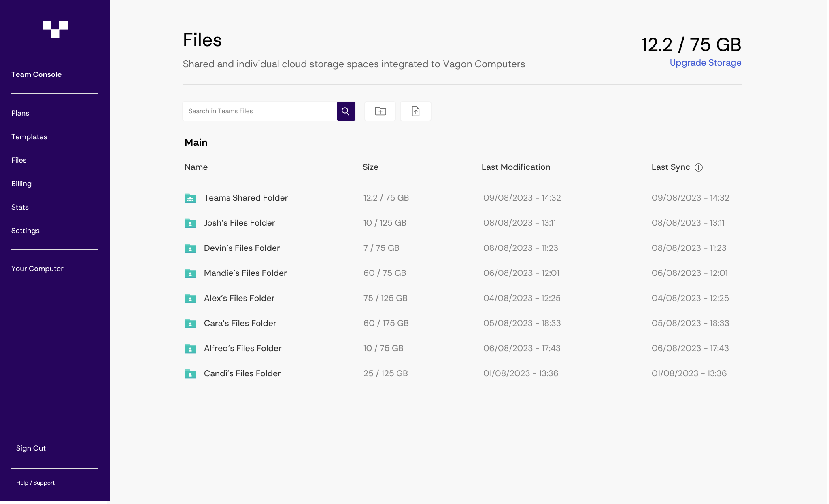The height and width of the screenshot is (504, 829).
Task: Click the search magnifier button
Action: [346, 111]
